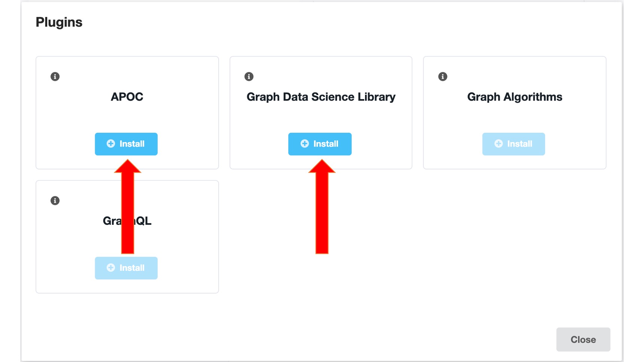Click plus icon inside GraphQL Install button

111,268
